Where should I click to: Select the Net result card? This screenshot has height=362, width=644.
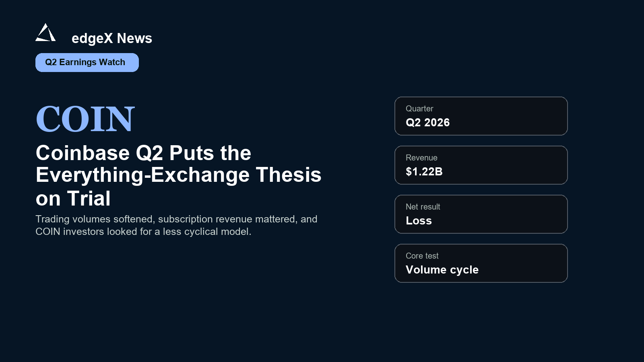[x=481, y=214]
